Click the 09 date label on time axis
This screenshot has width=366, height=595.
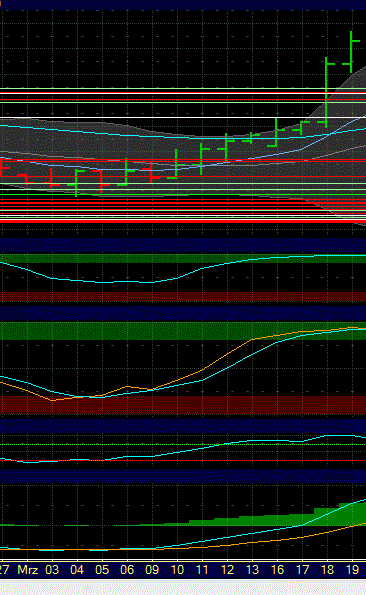click(152, 570)
